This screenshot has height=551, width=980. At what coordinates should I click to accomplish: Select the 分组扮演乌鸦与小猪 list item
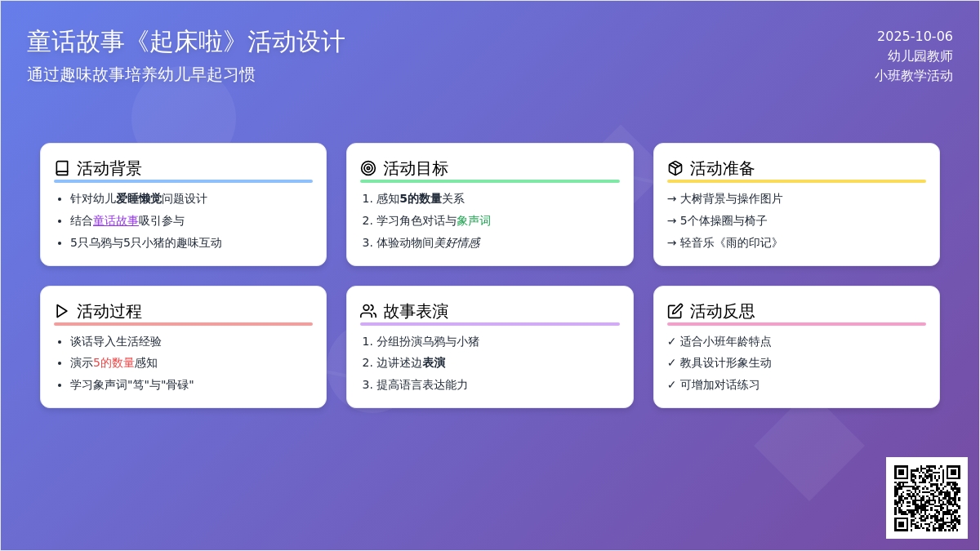427,341
